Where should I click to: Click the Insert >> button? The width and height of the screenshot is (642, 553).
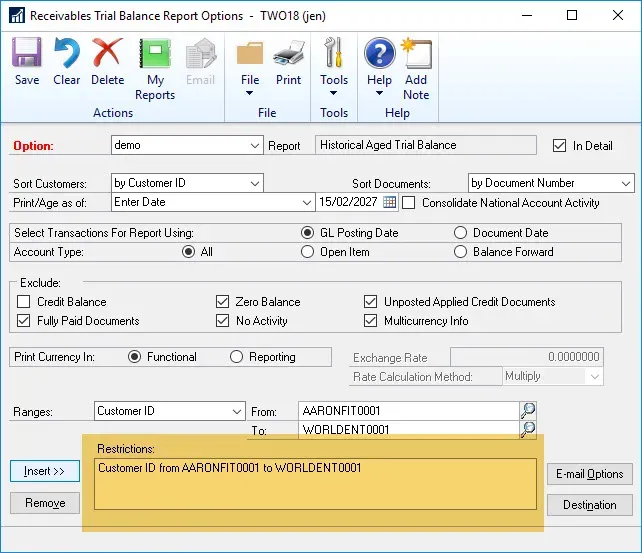45,471
